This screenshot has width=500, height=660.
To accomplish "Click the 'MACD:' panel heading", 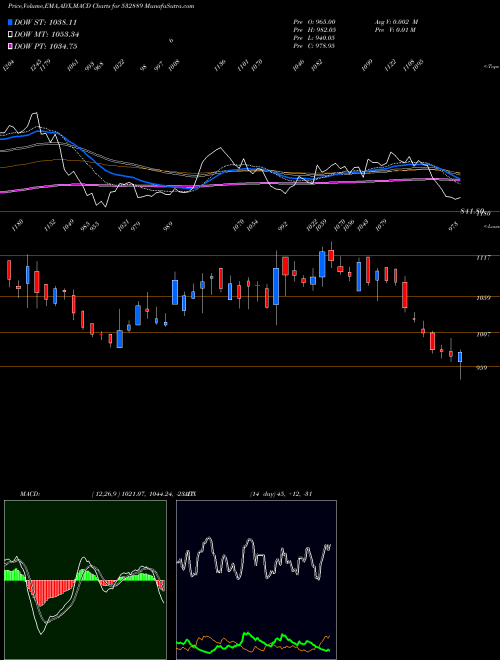I will [30, 494].
